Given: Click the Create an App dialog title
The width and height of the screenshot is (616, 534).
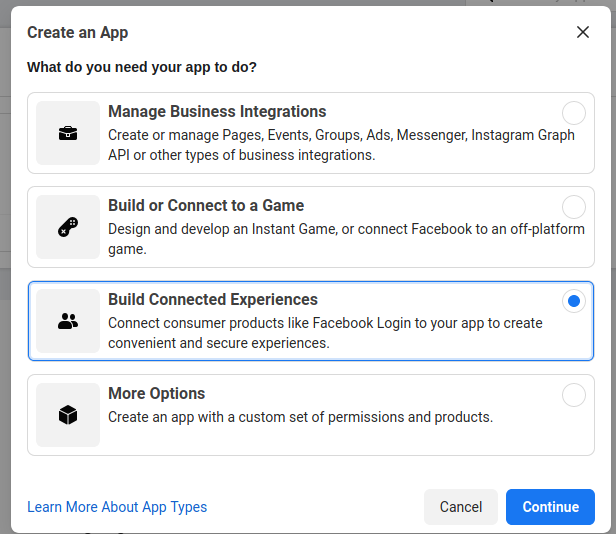Looking at the screenshot, I should coord(77,33).
